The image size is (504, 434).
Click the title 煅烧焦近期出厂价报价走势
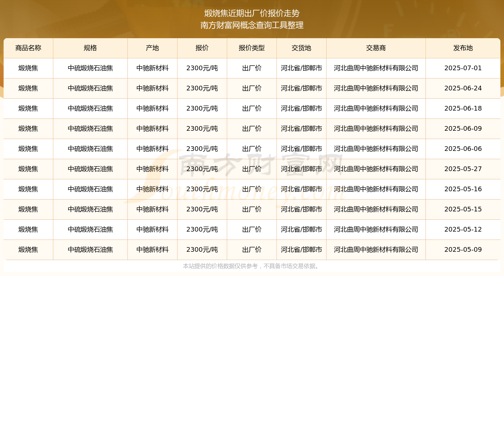pos(252,13)
